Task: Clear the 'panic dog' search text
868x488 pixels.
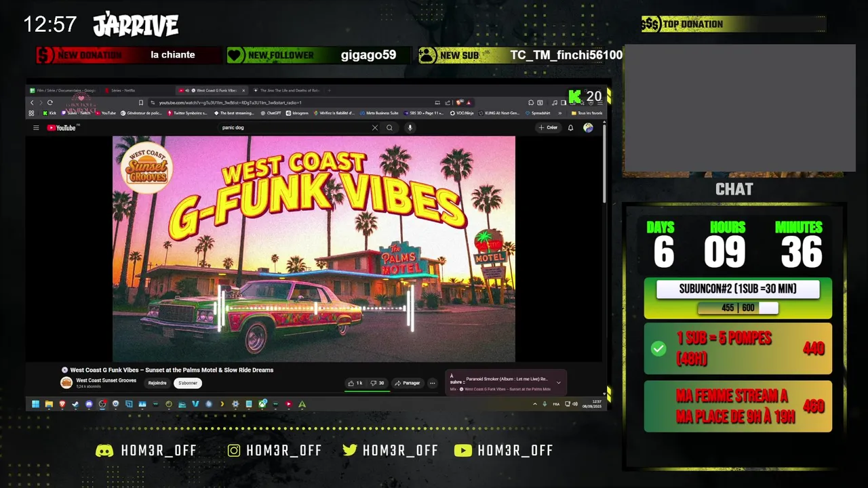Action: point(375,127)
